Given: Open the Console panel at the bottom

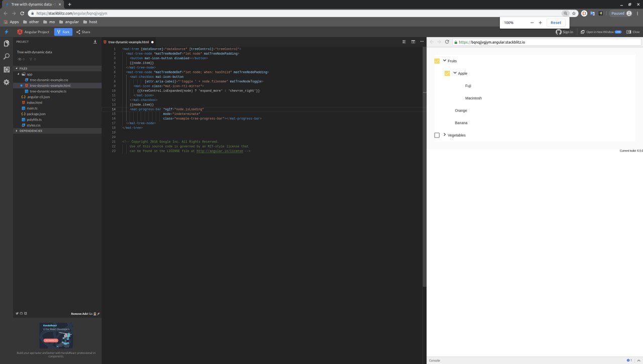Looking at the screenshot, I should point(435,360).
